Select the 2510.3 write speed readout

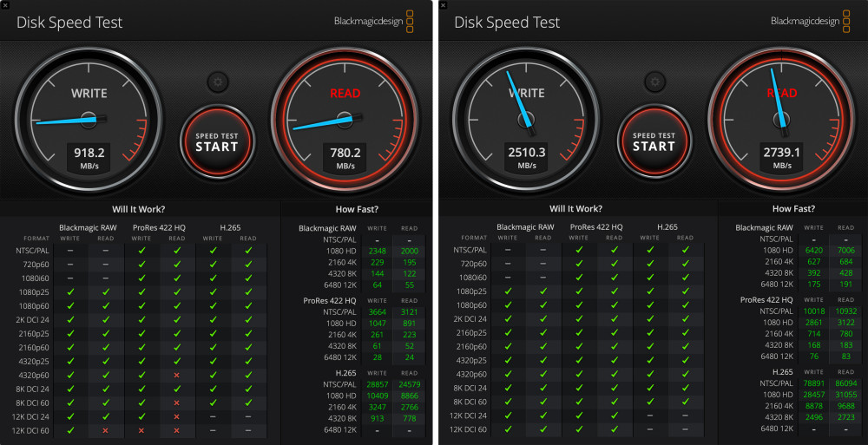(x=527, y=152)
